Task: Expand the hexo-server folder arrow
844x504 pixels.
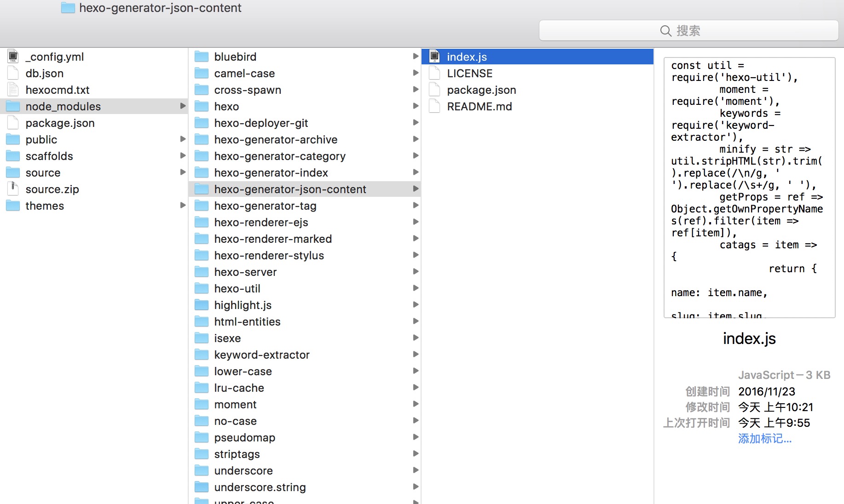Action: tap(416, 271)
